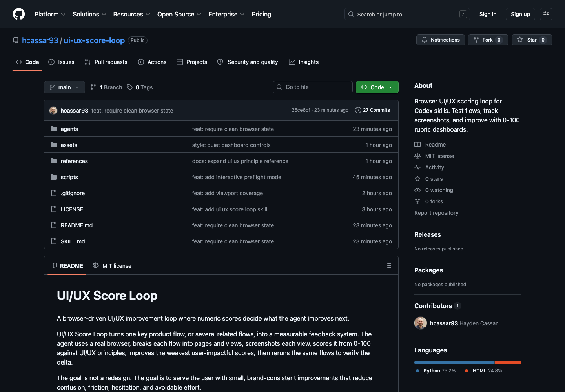The image size is (565, 392).
Task: Click Report repository link
Action: 436,213
